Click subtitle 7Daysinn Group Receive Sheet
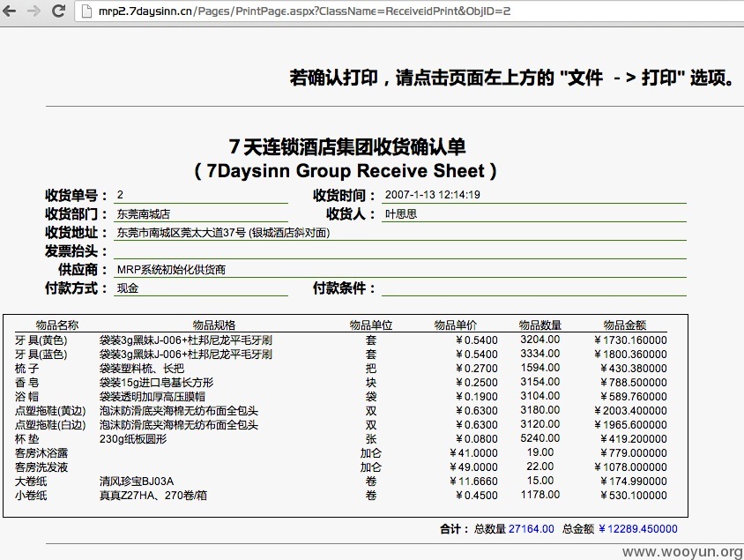This screenshot has height=560, width=744. click(346, 171)
